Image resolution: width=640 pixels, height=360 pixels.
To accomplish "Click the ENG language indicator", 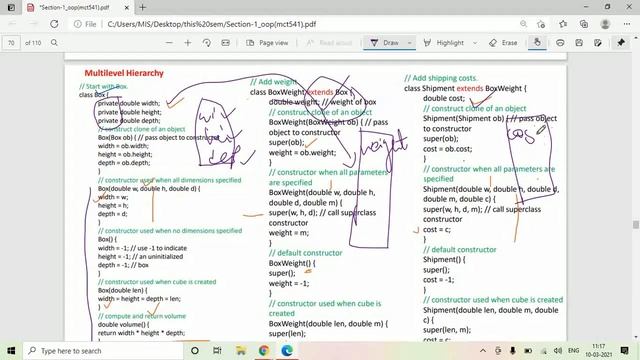I will coord(573,351).
